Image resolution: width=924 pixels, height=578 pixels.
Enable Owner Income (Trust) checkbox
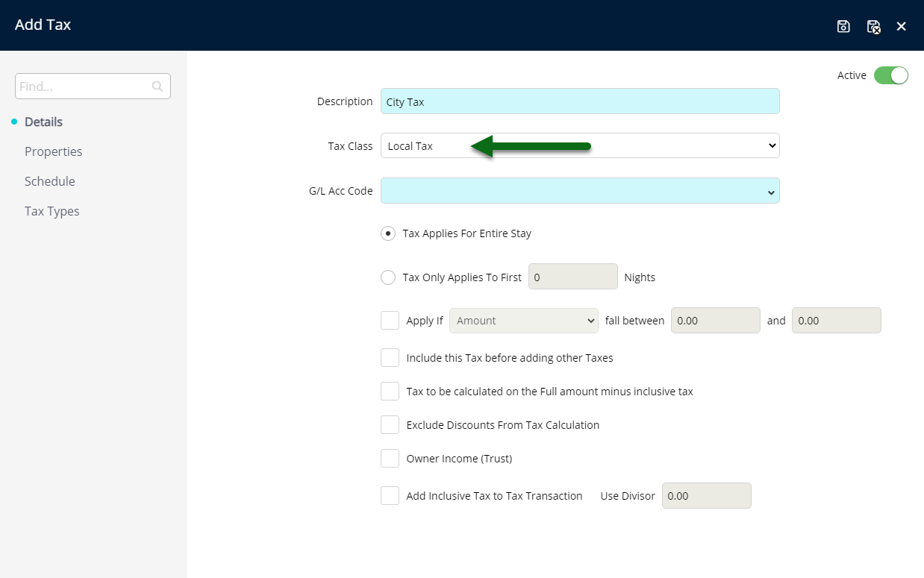pyautogui.click(x=390, y=459)
